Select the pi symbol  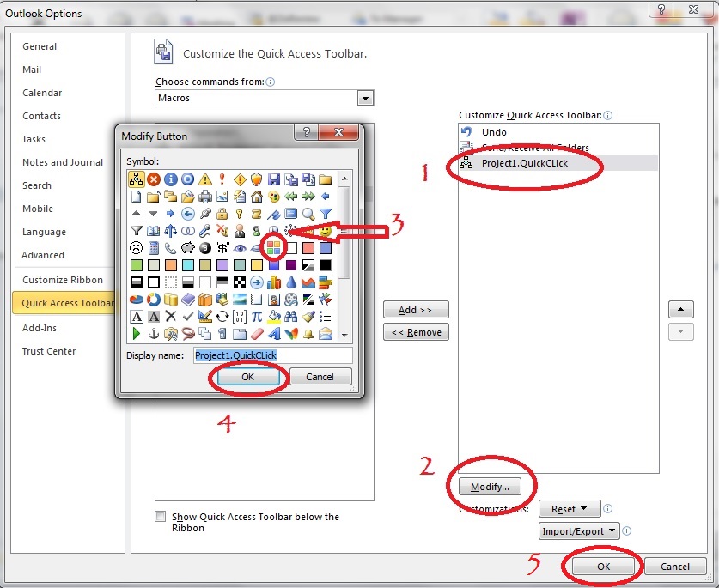point(257,315)
